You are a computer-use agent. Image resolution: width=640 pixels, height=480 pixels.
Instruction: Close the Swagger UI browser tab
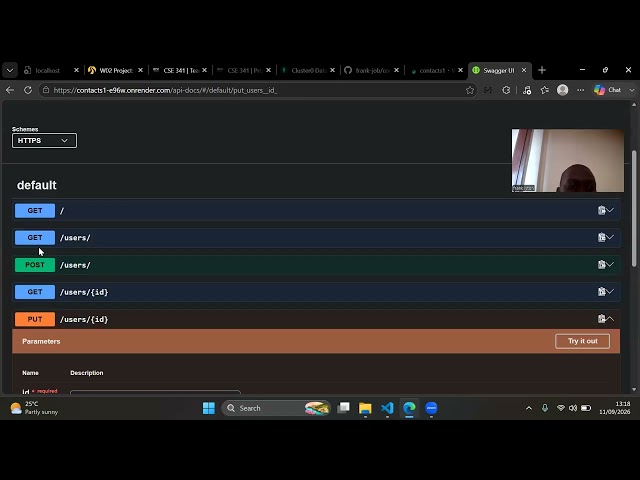tap(524, 71)
